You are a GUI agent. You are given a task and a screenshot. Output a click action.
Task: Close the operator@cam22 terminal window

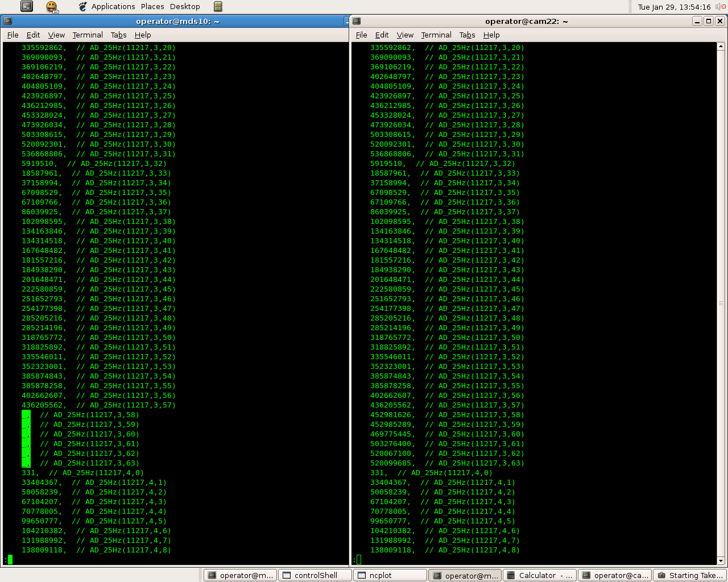(x=720, y=21)
